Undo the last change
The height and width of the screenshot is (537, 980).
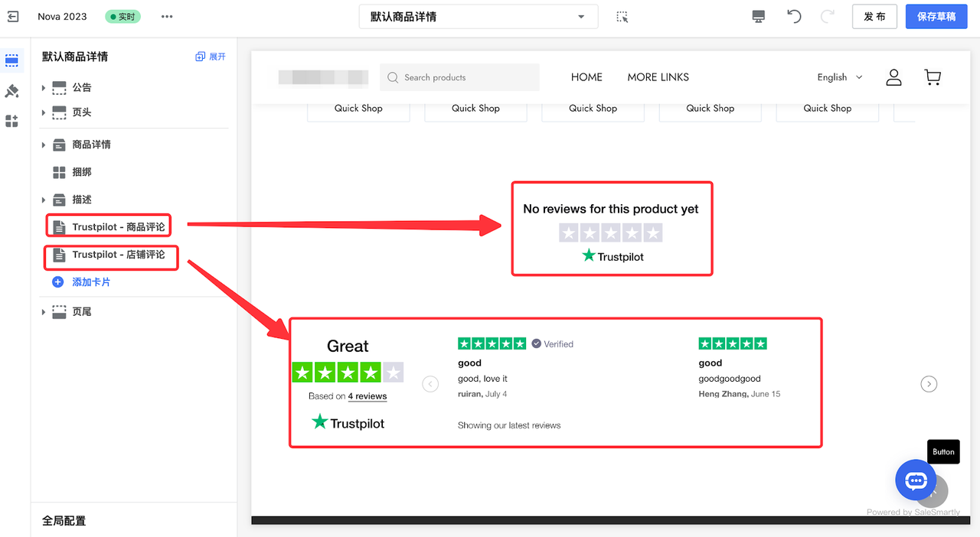click(x=794, y=16)
